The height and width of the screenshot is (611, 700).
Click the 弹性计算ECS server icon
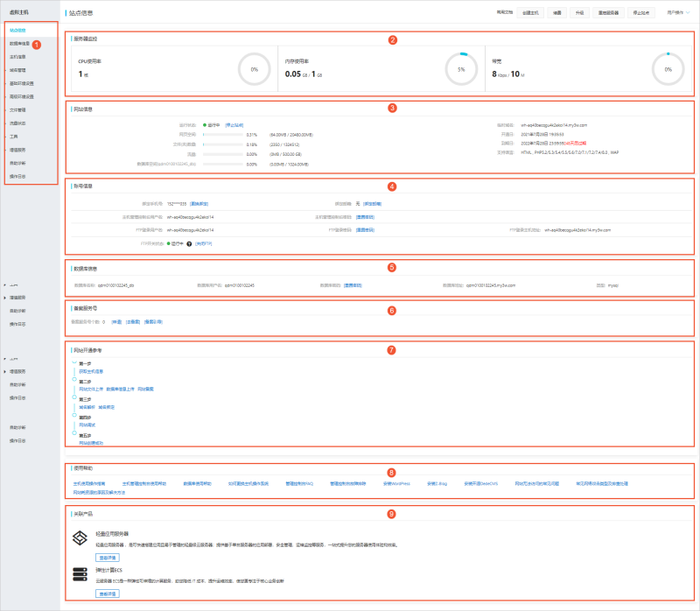click(x=79, y=574)
